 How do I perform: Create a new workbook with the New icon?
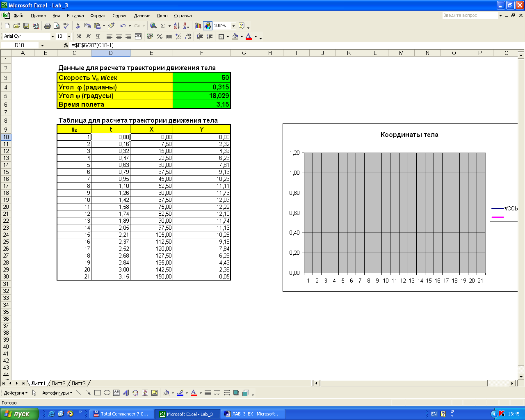7,26
